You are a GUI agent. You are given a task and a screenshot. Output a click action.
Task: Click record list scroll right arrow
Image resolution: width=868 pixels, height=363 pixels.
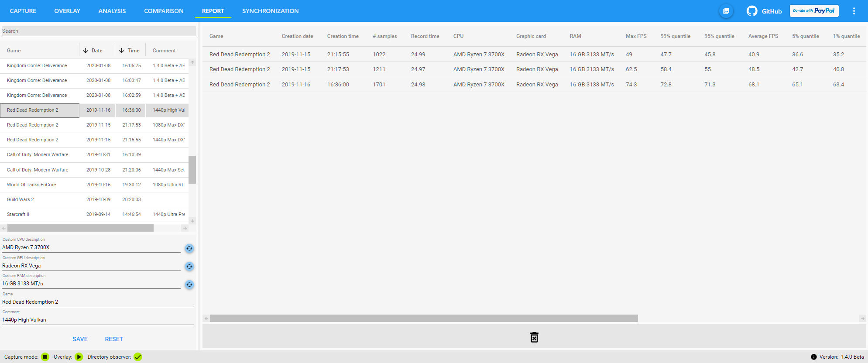(x=185, y=228)
